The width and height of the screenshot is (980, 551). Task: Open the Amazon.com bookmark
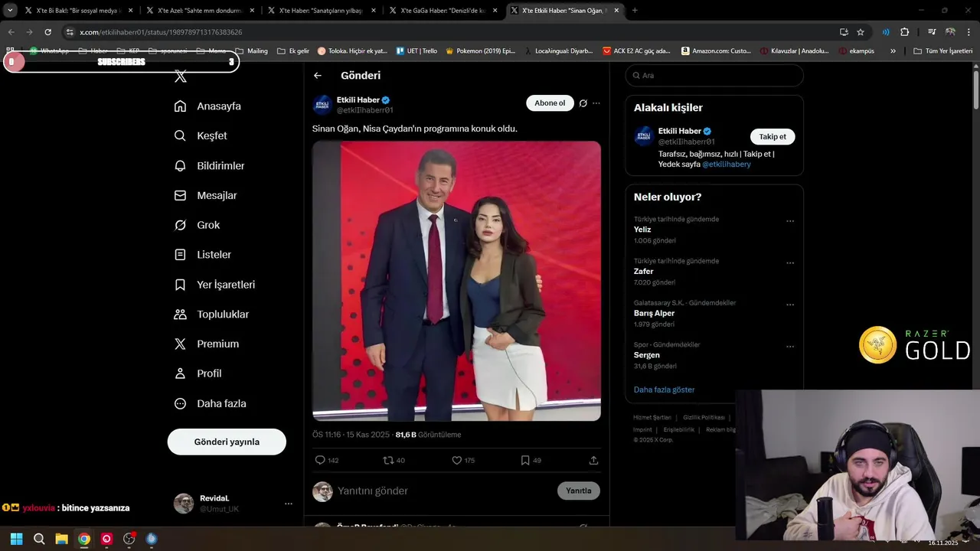pos(717,51)
